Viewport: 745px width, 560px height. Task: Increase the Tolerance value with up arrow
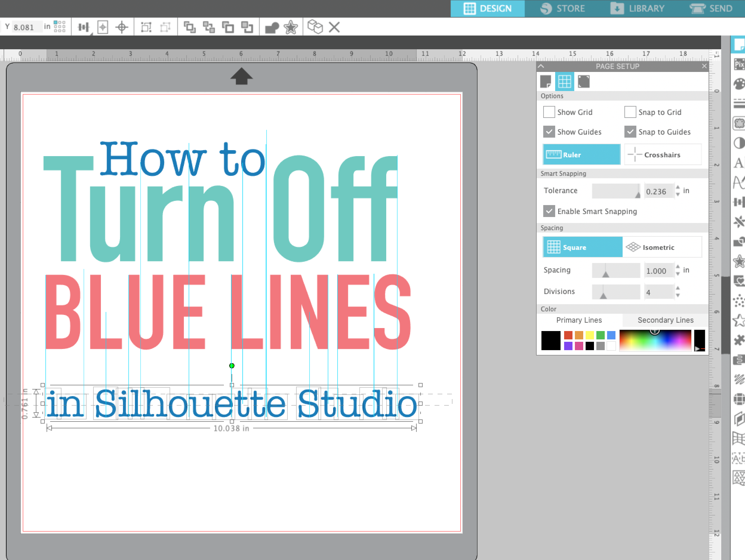pyautogui.click(x=678, y=187)
